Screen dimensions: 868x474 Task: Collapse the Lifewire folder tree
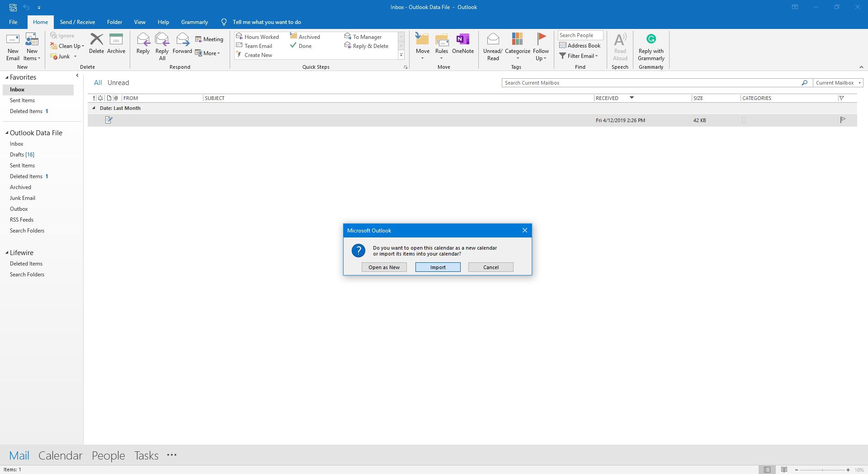(x=7, y=253)
